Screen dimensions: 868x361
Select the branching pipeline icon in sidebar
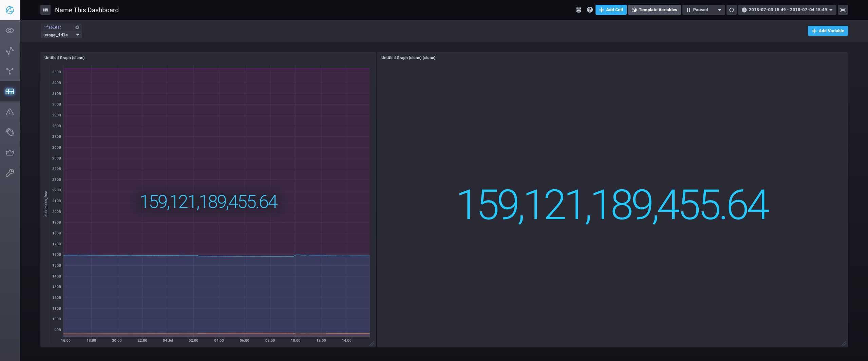click(x=10, y=71)
